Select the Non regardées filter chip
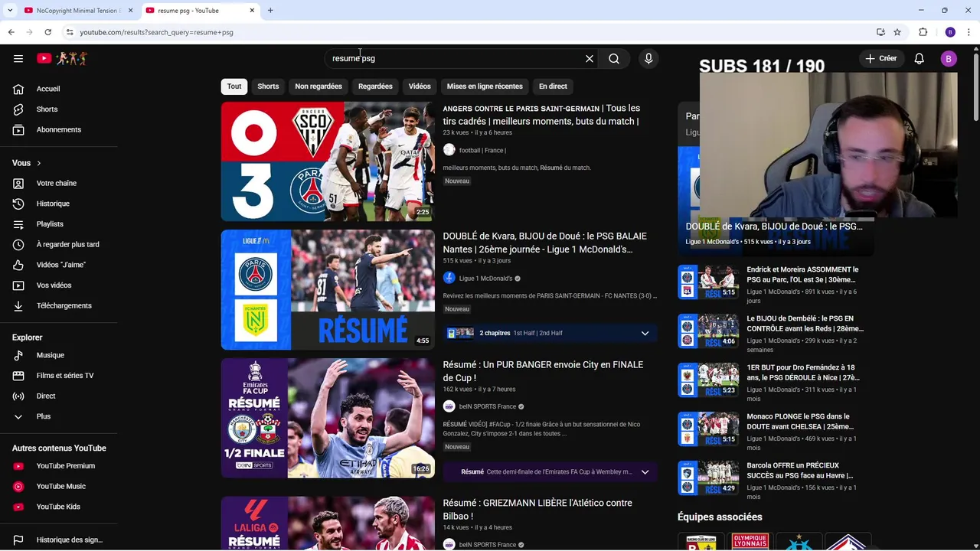 [318, 86]
